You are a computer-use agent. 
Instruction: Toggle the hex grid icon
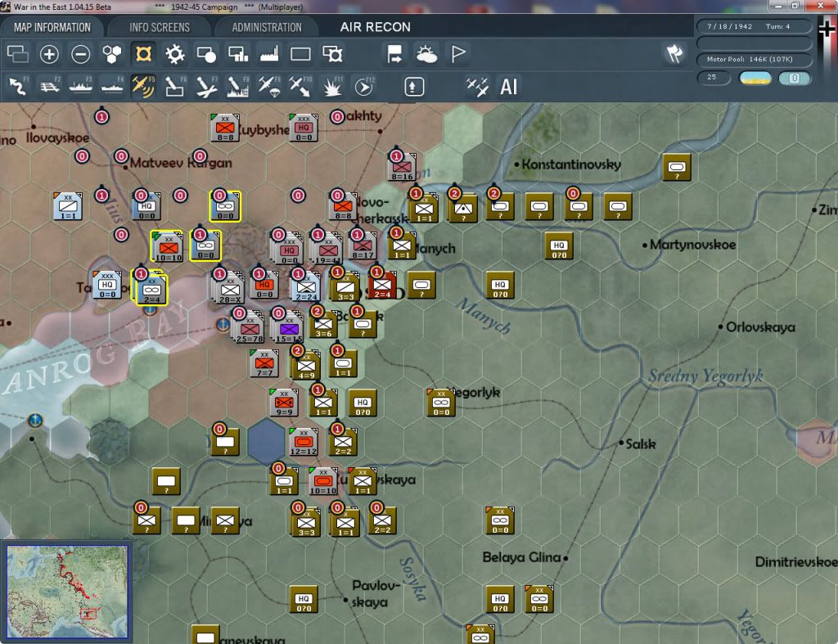(111, 54)
